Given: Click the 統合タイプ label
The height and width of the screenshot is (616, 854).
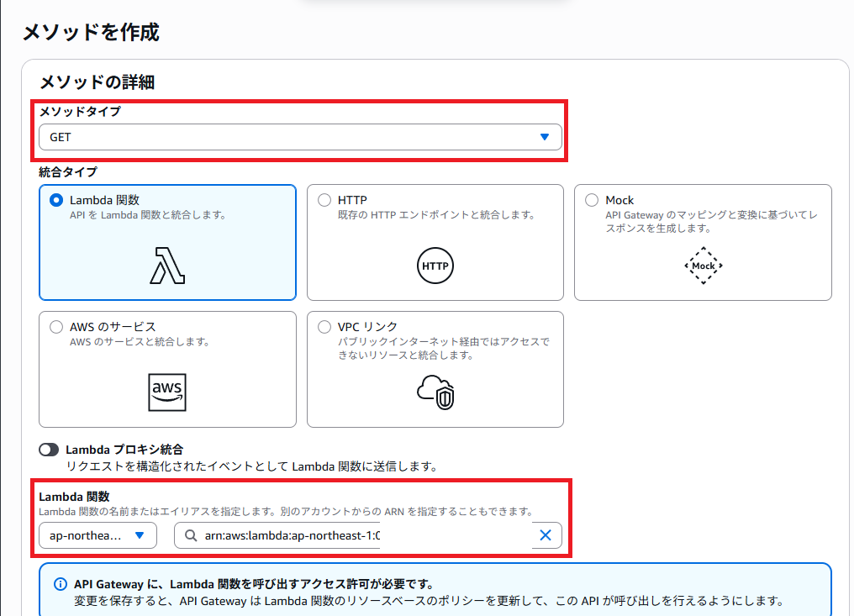Looking at the screenshot, I should tap(68, 172).
